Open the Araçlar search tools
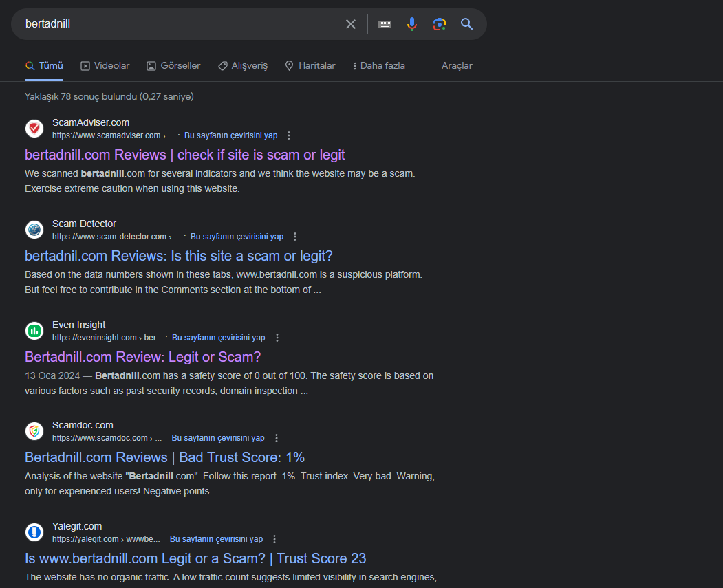This screenshot has height=588, width=723. click(457, 66)
